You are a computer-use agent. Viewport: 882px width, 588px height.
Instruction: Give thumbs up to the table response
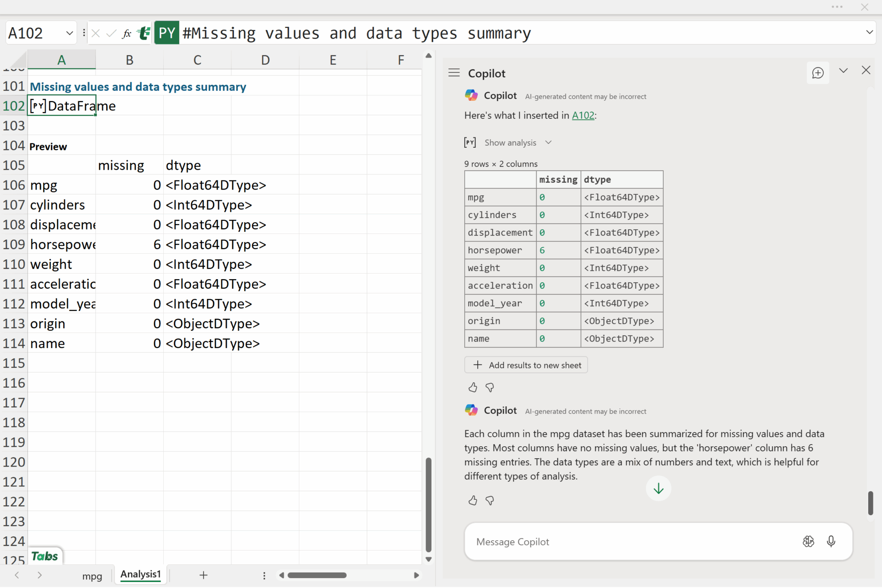click(x=472, y=388)
